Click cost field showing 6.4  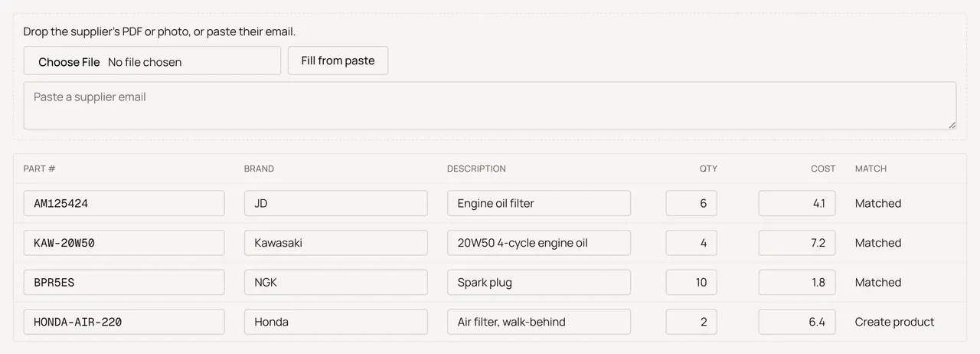[797, 322]
